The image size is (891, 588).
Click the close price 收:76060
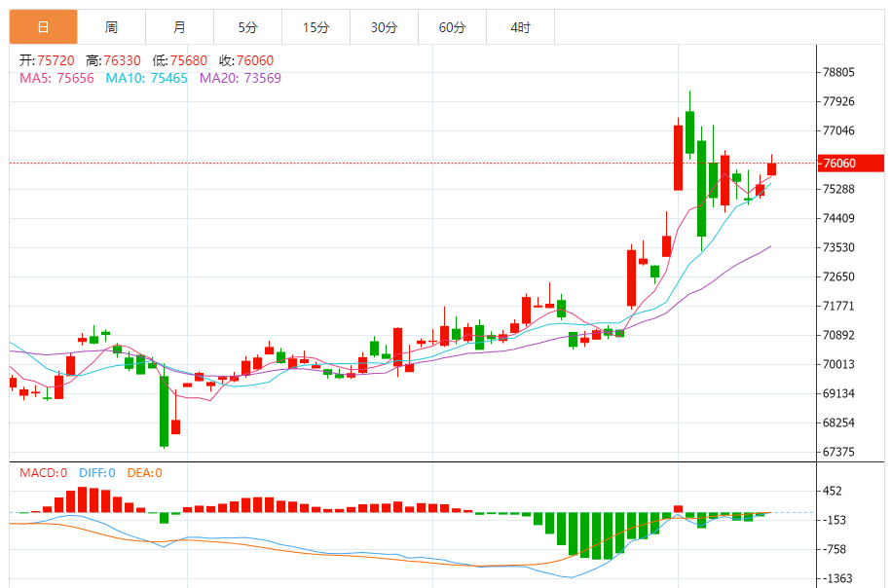pos(246,60)
